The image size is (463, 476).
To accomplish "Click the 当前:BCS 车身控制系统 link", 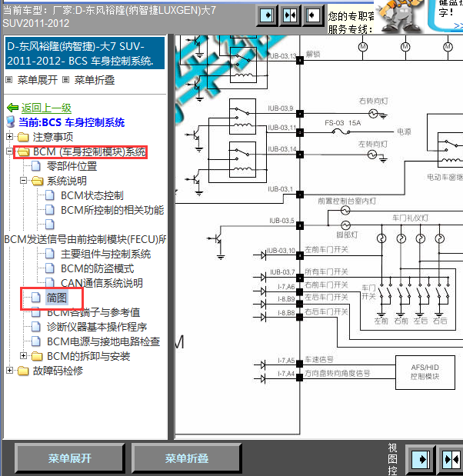I will click(x=72, y=122).
